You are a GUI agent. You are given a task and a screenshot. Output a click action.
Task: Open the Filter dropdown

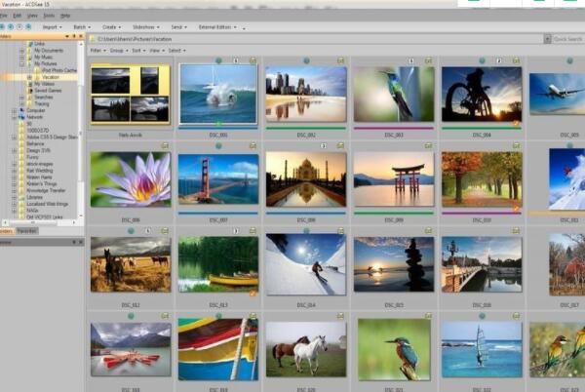pyautogui.click(x=97, y=50)
